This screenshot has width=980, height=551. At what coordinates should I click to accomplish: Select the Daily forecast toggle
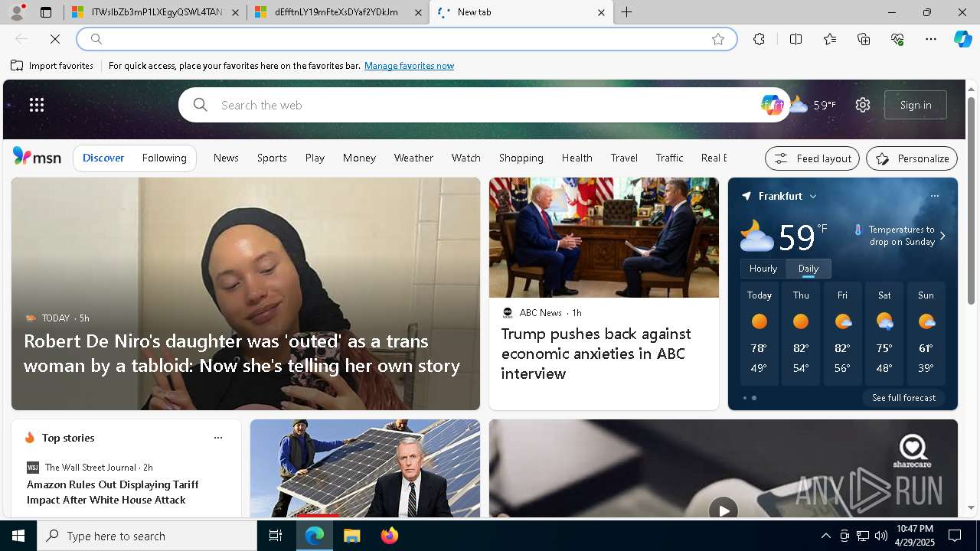pyautogui.click(x=808, y=269)
